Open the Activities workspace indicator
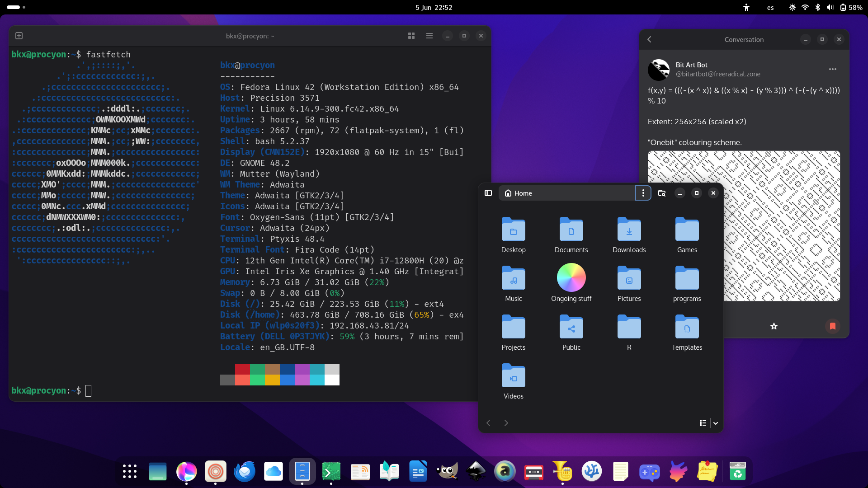 (x=16, y=7)
